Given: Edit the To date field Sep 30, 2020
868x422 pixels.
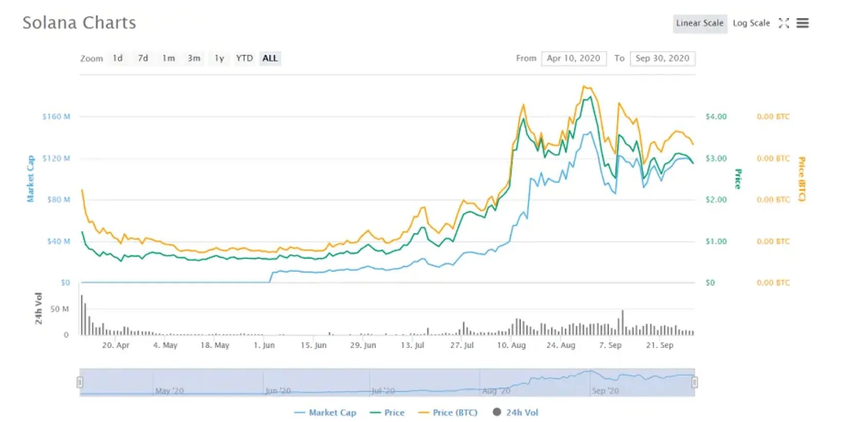Looking at the screenshot, I should [x=663, y=58].
